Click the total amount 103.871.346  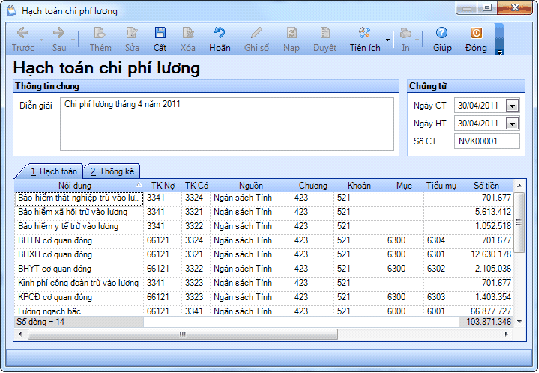pos(488,322)
